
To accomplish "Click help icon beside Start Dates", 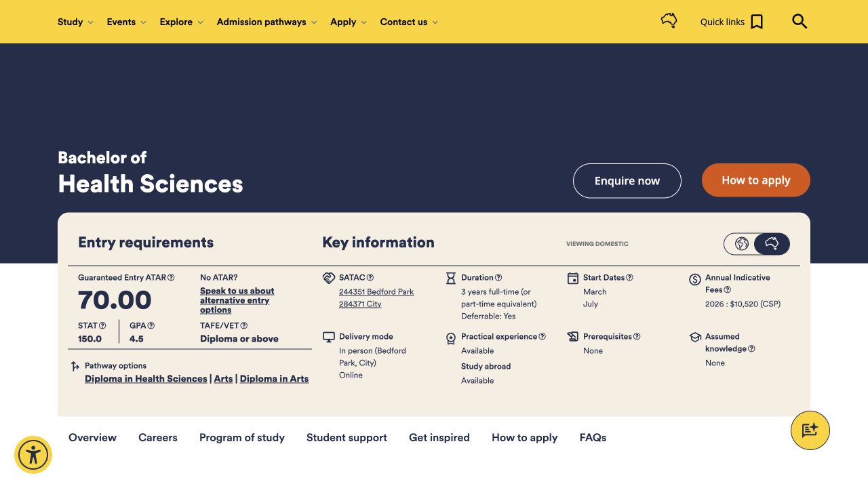I will 629,277.
